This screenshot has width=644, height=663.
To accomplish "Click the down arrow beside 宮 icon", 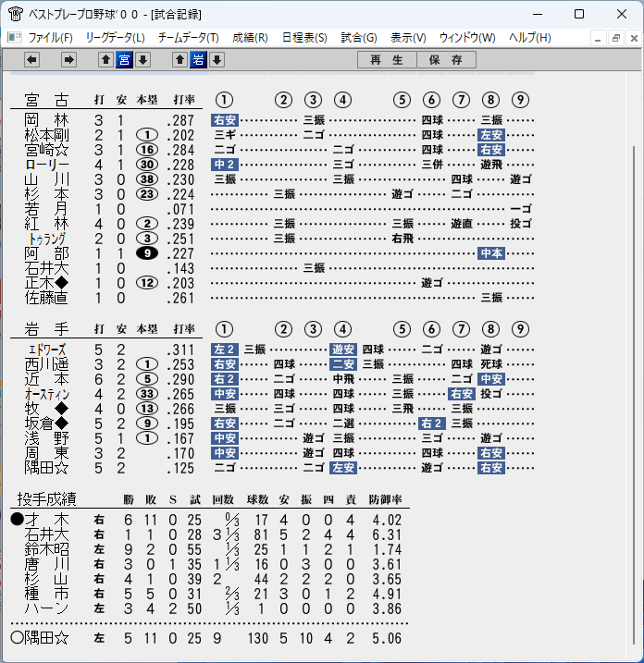I will coord(143,59).
